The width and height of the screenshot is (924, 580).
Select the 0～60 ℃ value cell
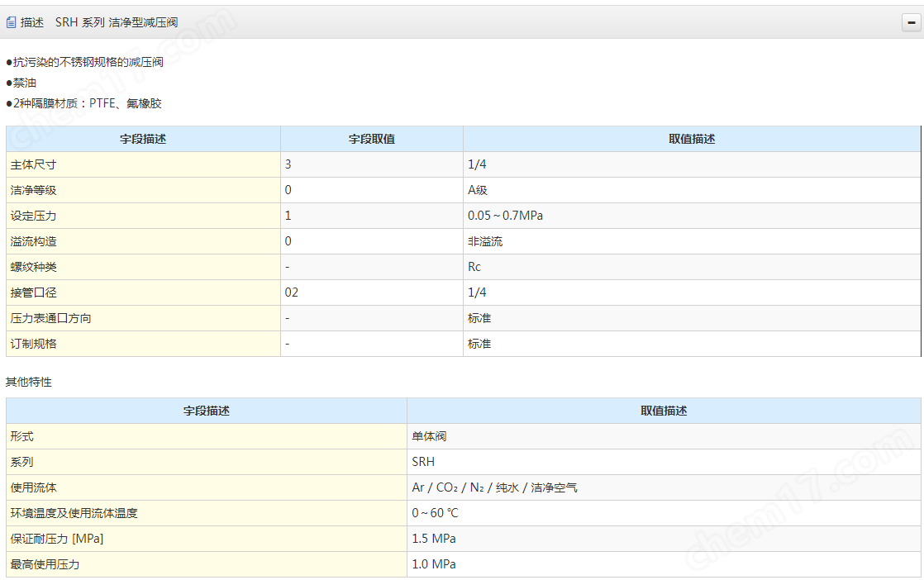click(664, 513)
